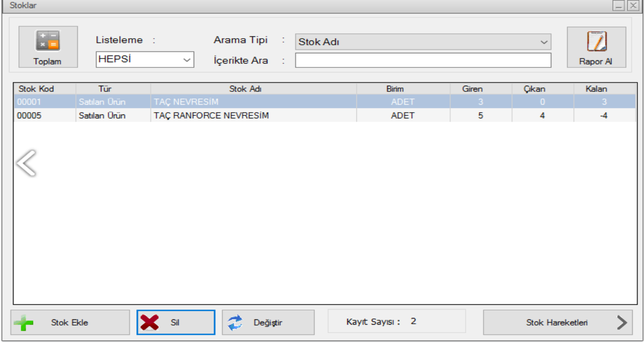Click the Kalan column header
Image resolution: width=644 pixels, height=343 pixels.
click(596, 89)
